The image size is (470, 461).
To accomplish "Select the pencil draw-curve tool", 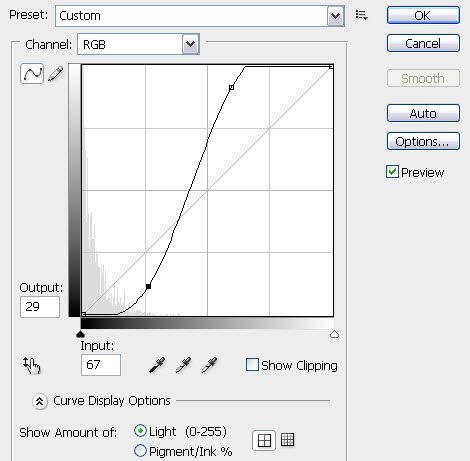I will 55,73.
